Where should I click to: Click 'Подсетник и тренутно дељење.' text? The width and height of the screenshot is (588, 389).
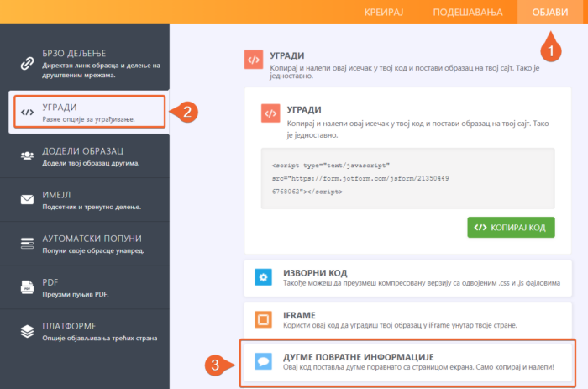(x=92, y=207)
